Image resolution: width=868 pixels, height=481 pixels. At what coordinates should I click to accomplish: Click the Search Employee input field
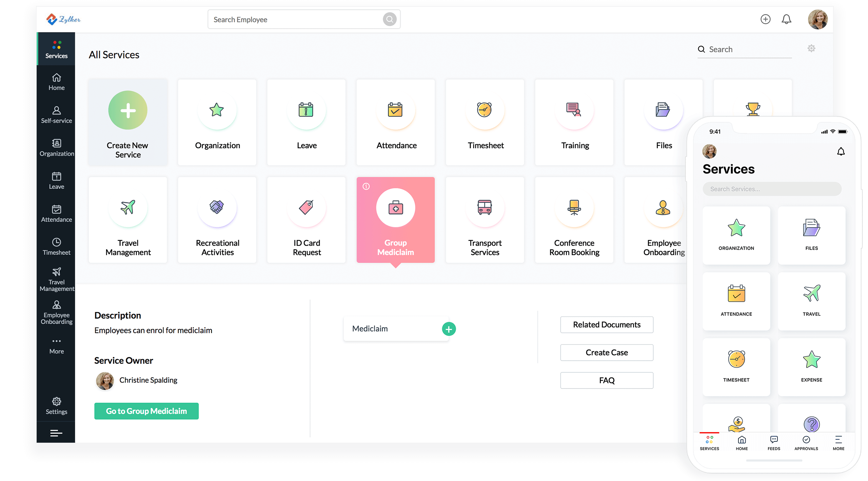click(x=302, y=19)
